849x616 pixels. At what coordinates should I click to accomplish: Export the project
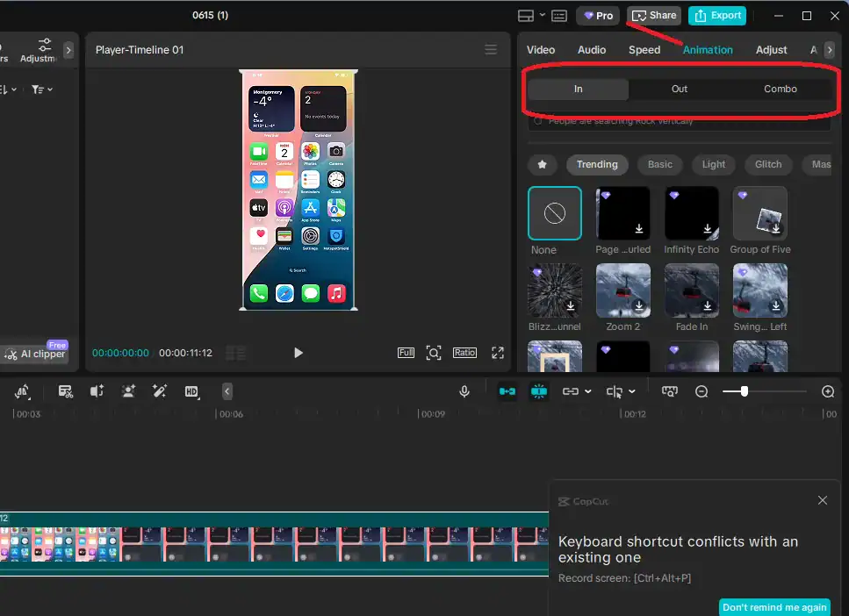coord(717,16)
